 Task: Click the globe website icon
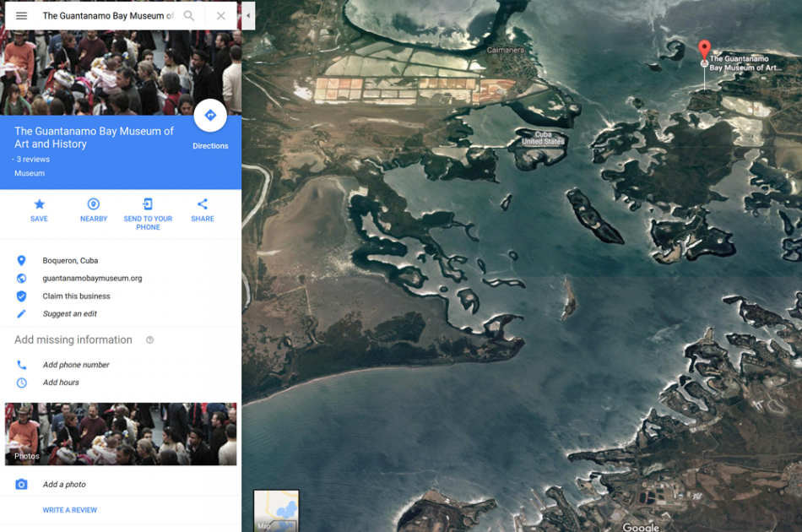tap(21, 279)
